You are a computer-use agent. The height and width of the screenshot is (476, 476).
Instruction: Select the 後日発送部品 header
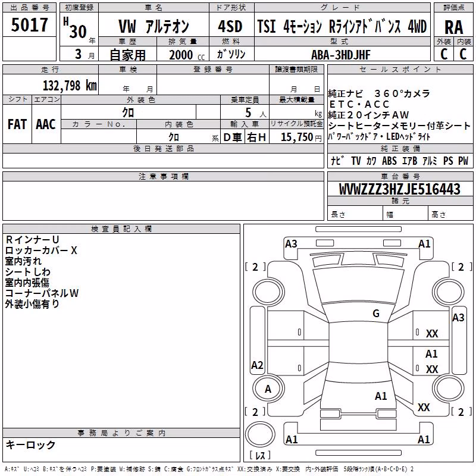pos(163,148)
